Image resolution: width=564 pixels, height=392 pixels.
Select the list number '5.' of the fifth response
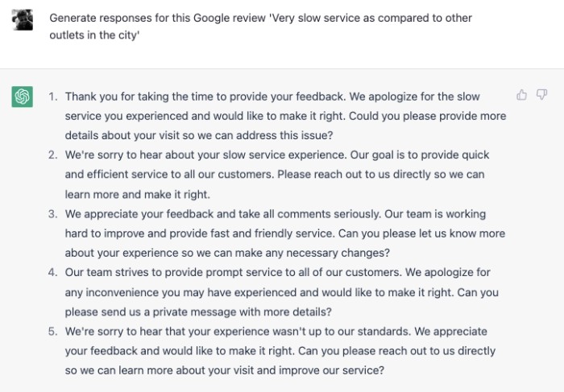click(x=53, y=332)
